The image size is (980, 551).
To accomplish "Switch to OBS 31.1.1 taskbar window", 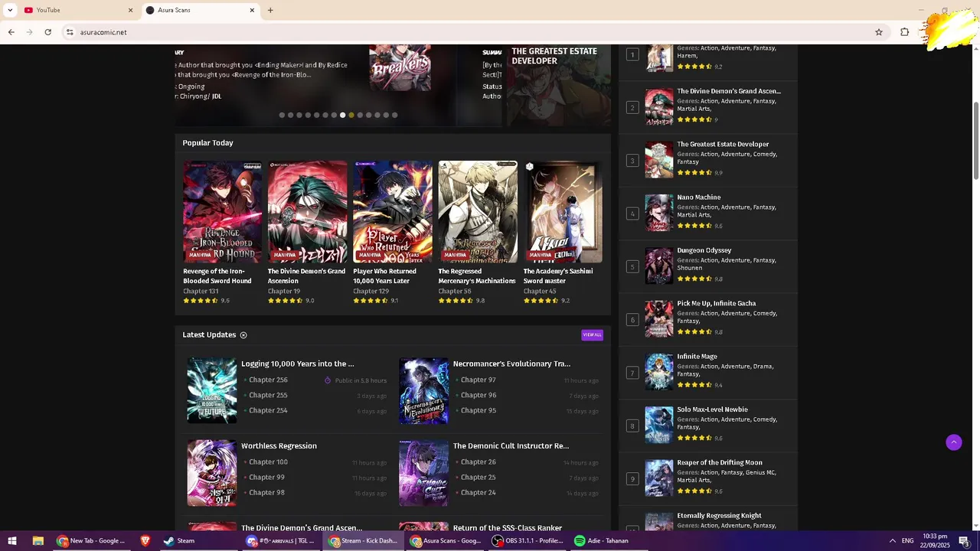I will click(x=528, y=541).
